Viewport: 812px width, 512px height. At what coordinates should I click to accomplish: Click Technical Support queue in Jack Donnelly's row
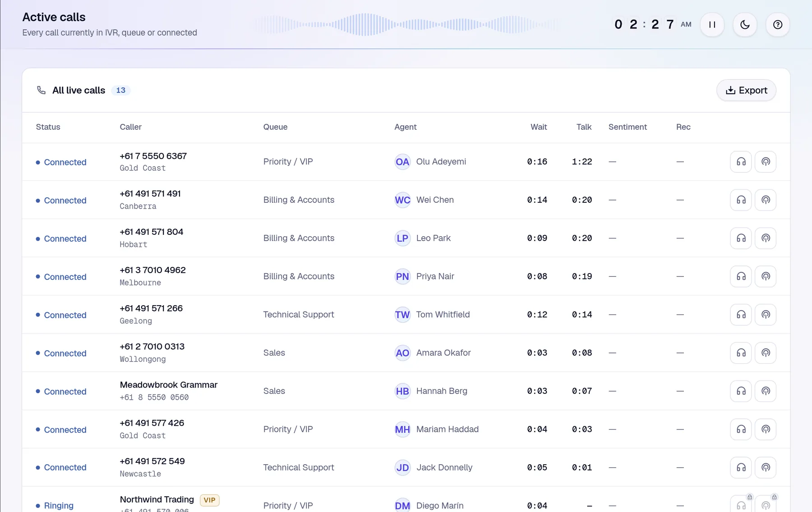(299, 467)
